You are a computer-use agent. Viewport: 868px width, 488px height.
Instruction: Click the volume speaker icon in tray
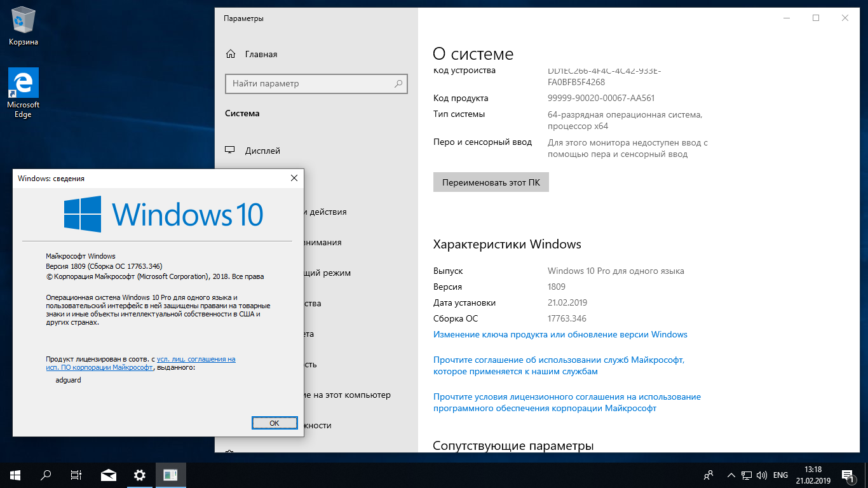(x=762, y=475)
